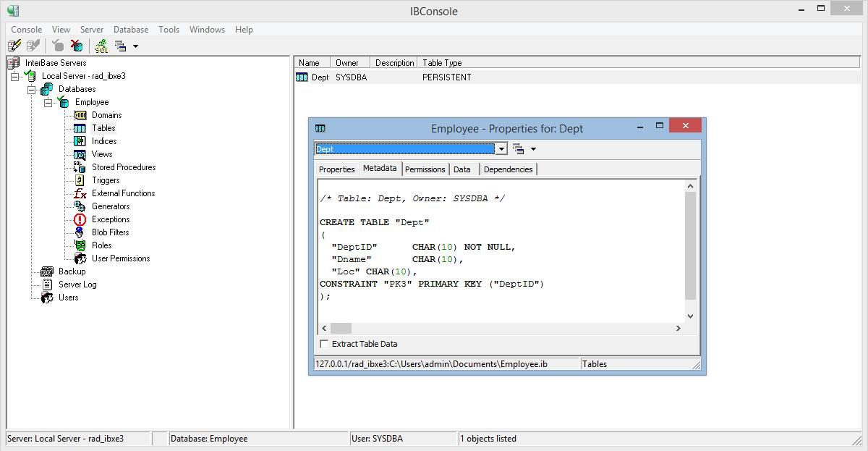The height and width of the screenshot is (451, 868).
Task: Click inside the Dept object name field
Action: coord(404,149)
